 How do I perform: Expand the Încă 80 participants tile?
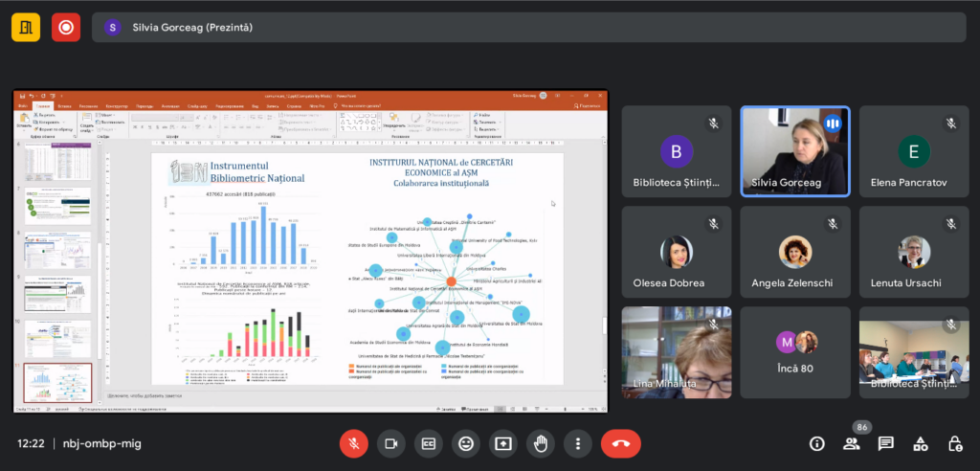[795, 351]
